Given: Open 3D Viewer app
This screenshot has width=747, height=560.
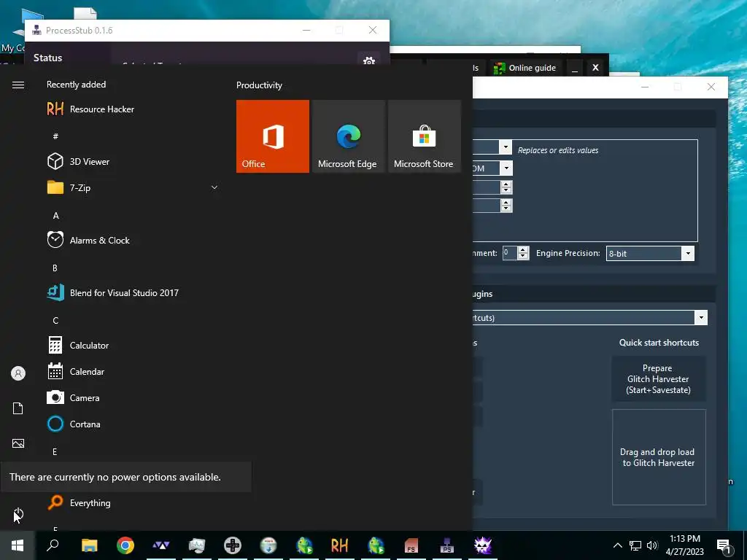Looking at the screenshot, I should pos(133,161).
